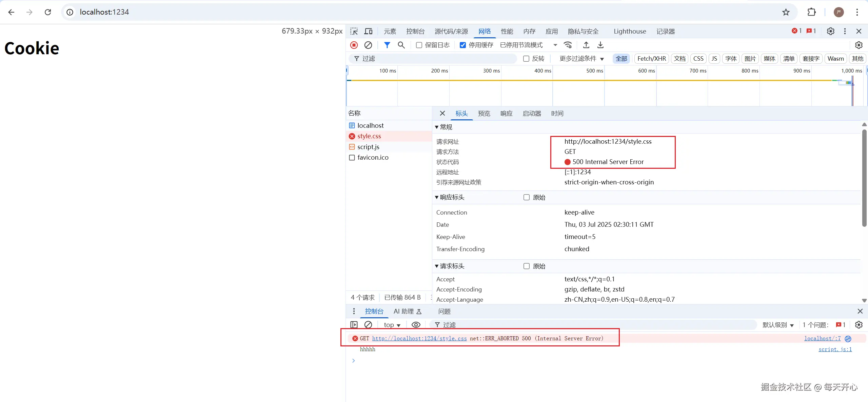The width and height of the screenshot is (868, 402).
Task: Click the network filter funnel icon
Action: (387, 45)
